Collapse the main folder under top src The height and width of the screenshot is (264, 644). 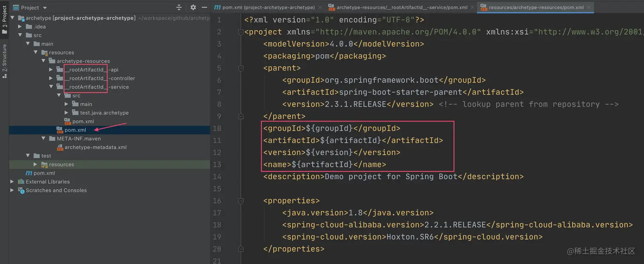click(x=28, y=44)
